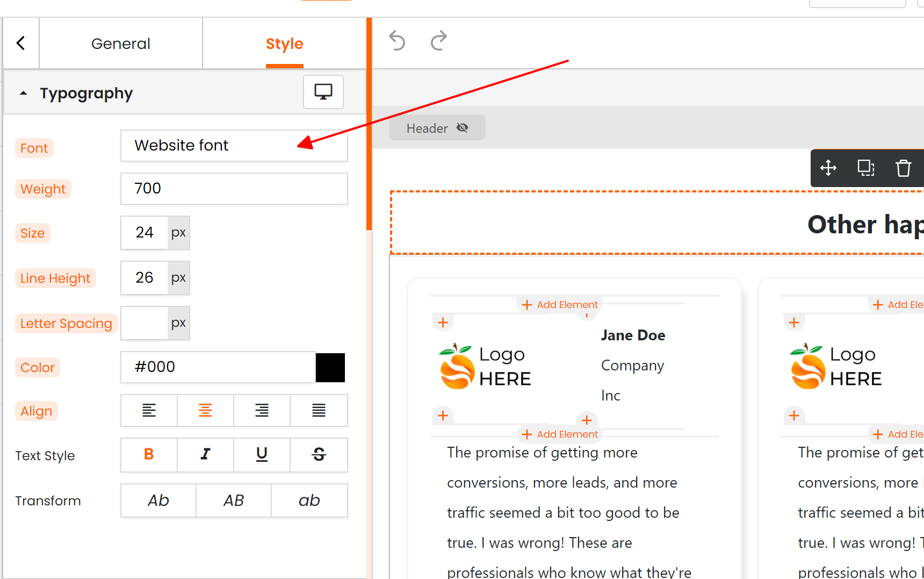The width and height of the screenshot is (924, 579).
Task: Align text left
Action: point(149,411)
